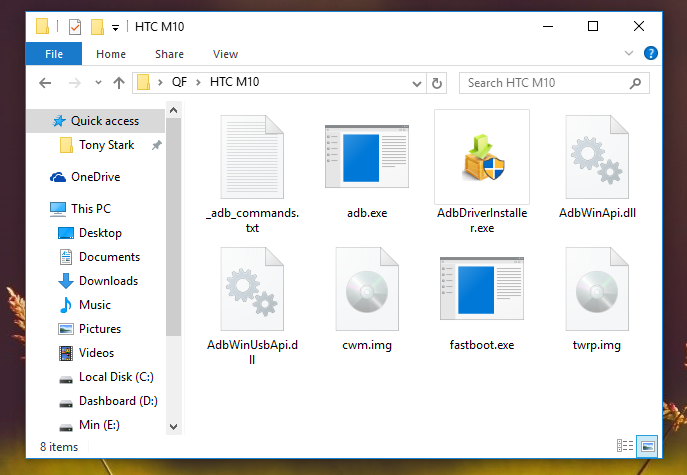Minimize the HTC M10 window
Image resolution: width=687 pixels, height=475 pixels.
click(x=548, y=26)
